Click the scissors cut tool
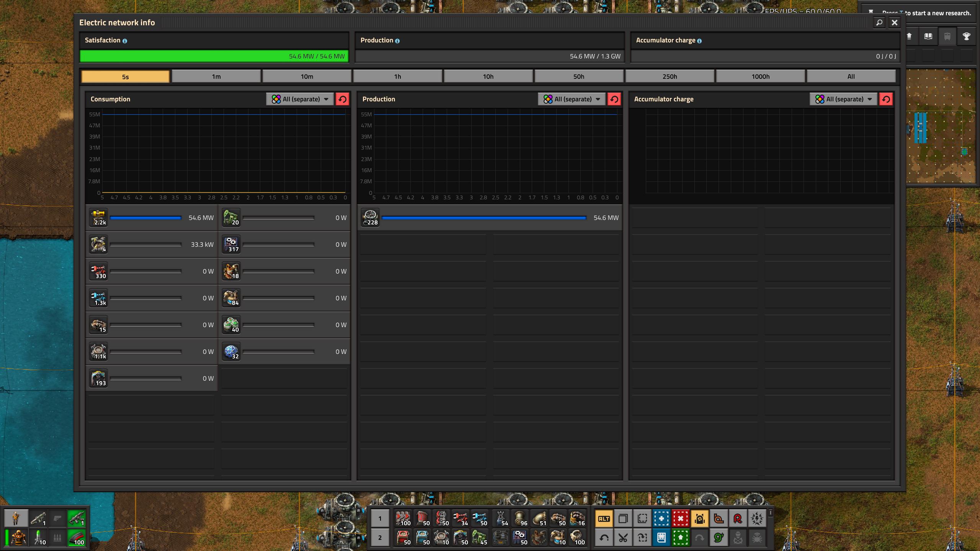The image size is (980, 551). [x=623, y=538]
